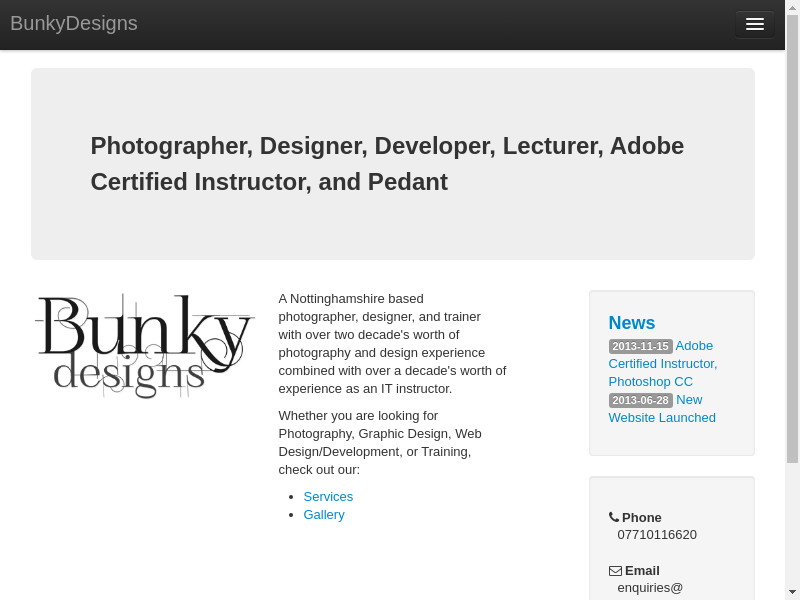800x600 pixels.
Task: Click the phone handset icon
Action: pyautogui.click(x=614, y=517)
